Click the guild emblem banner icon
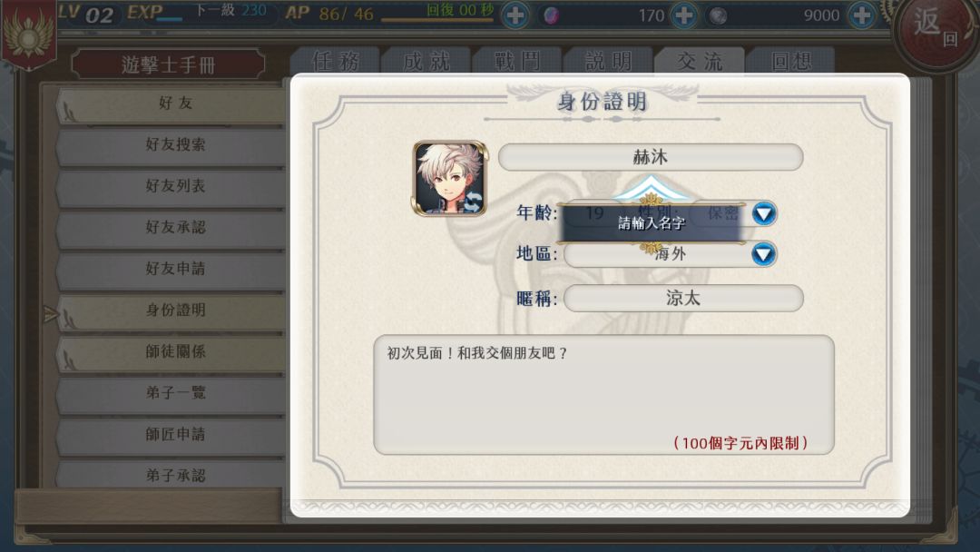This screenshot has height=552, width=980. (28, 33)
